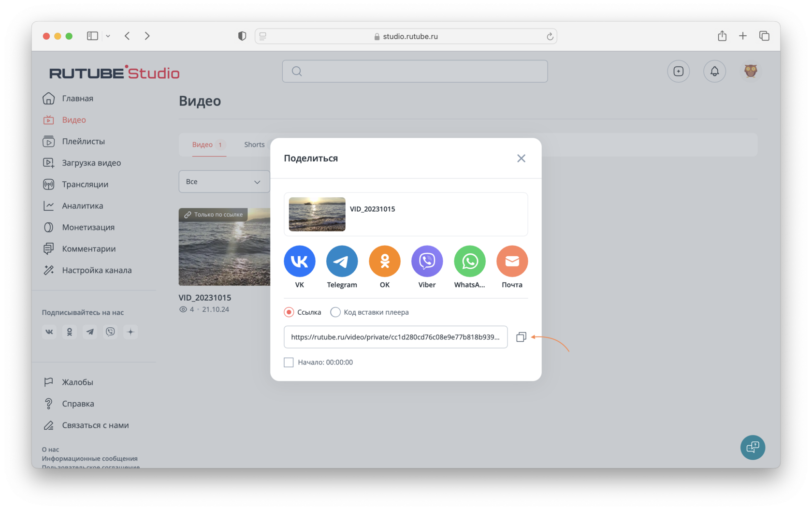
Task: Open the Видео sidebar section
Action: (64, 120)
